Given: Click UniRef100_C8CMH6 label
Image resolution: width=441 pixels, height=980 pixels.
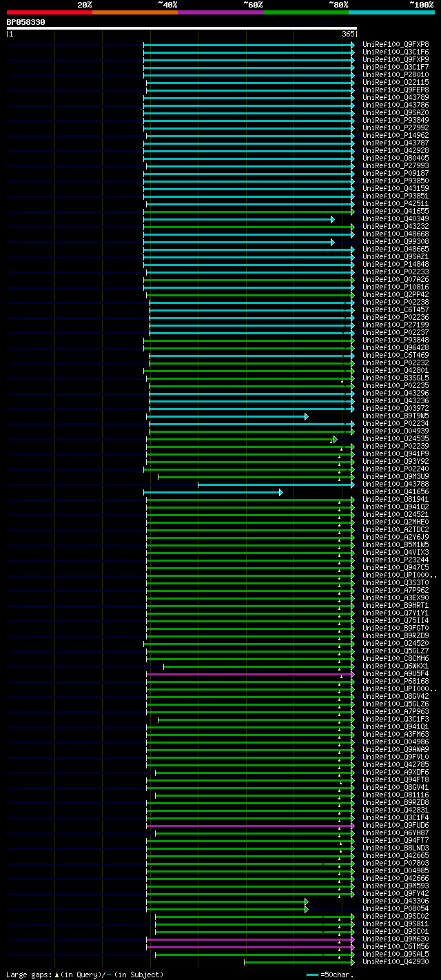Looking at the screenshot, I should 396,658.
